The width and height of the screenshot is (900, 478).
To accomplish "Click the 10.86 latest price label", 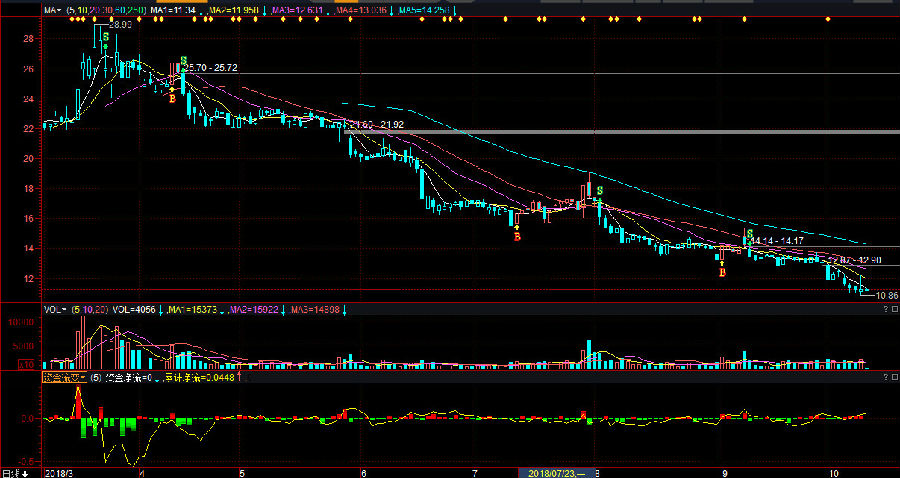I will (x=884, y=296).
